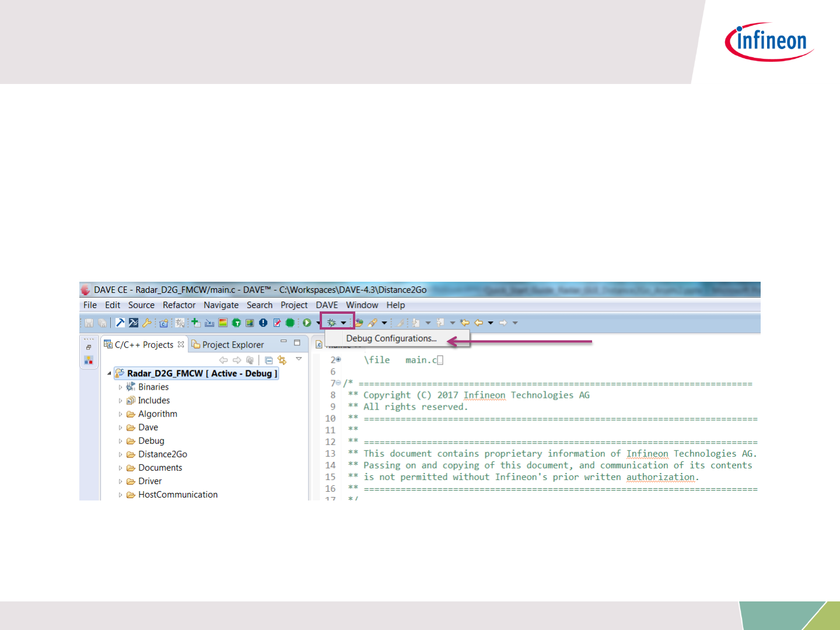Image resolution: width=840 pixels, height=630 pixels.
Task: Click the blue exclamation mark toolbar icon
Action: (x=263, y=323)
